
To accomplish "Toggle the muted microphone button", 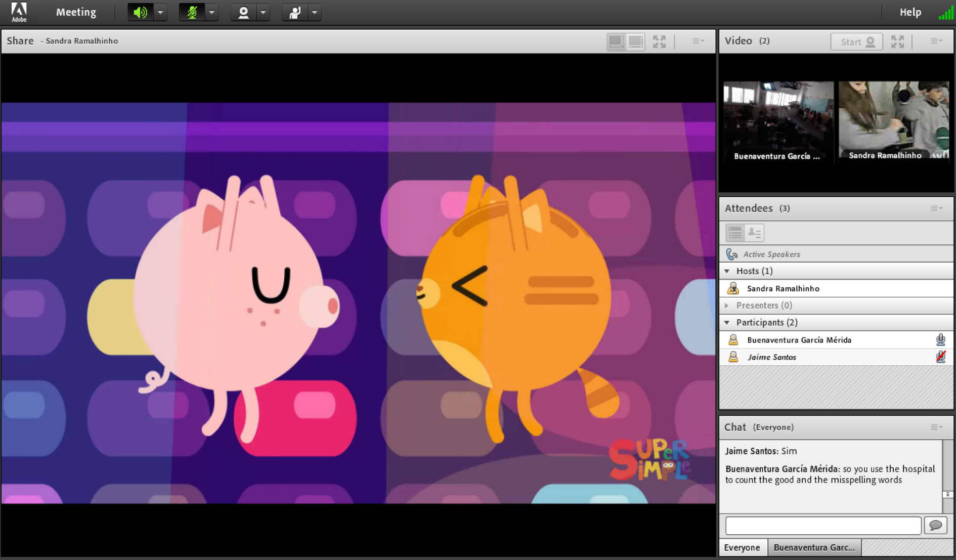I will (x=192, y=12).
